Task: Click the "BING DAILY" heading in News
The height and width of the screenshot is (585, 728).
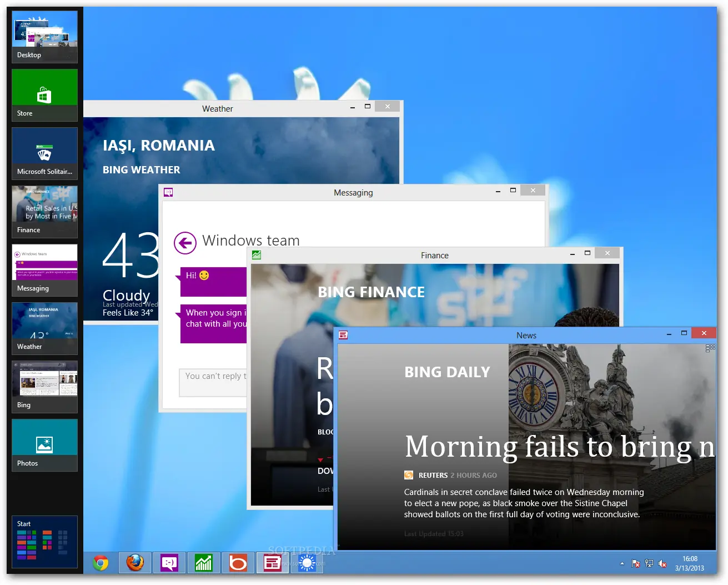Action: click(448, 372)
